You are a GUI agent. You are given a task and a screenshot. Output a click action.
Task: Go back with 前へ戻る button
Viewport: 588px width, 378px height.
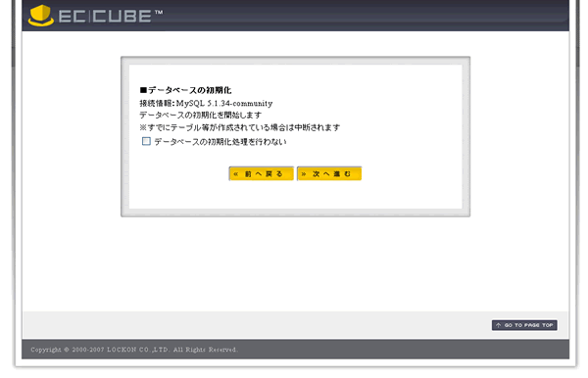pos(261,174)
